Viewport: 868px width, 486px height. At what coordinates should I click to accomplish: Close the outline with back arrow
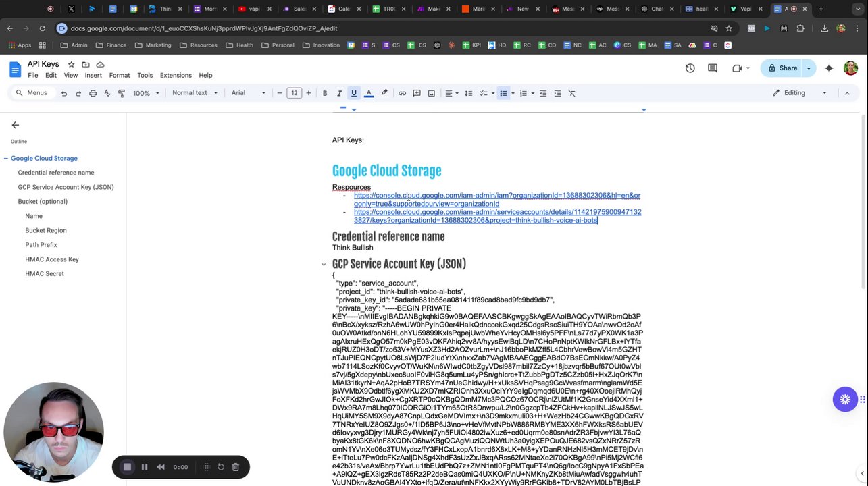15,125
